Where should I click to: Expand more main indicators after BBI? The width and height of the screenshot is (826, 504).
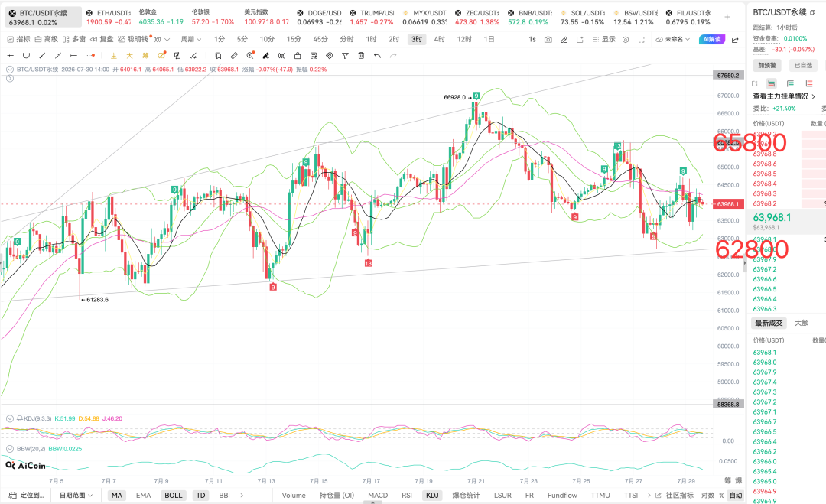[242, 495]
